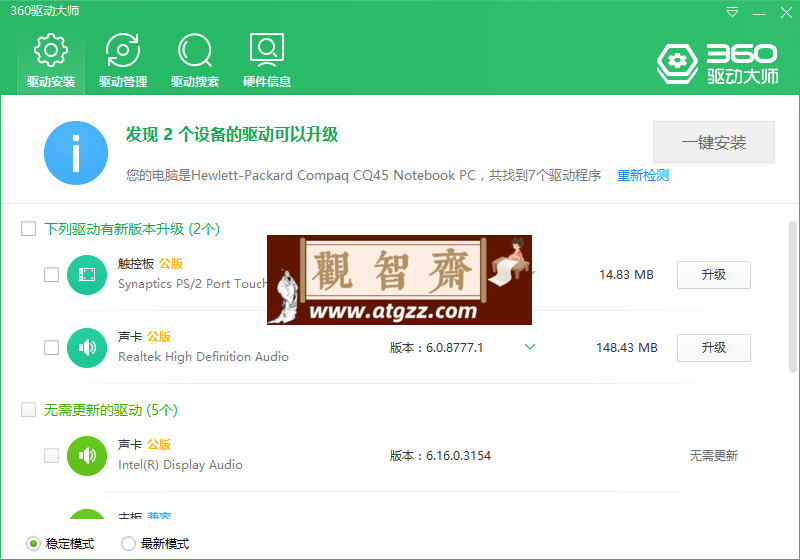Click the Realtek sound card speaker icon
The image size is (800, 560).
[87, 348]
